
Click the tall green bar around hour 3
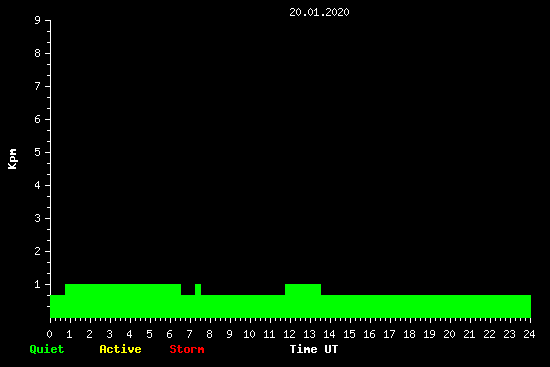tap(123, 301)
